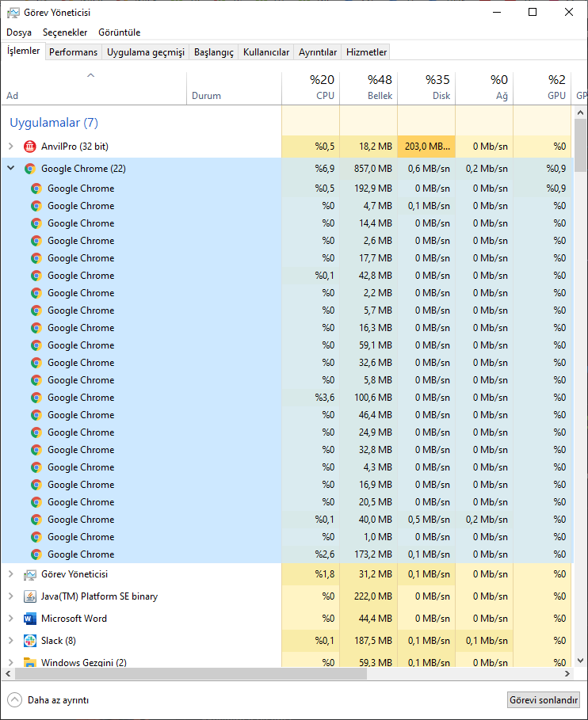
Task: Switch to the Performans tab
Action: pyautogui.click(x=73, y=52)
